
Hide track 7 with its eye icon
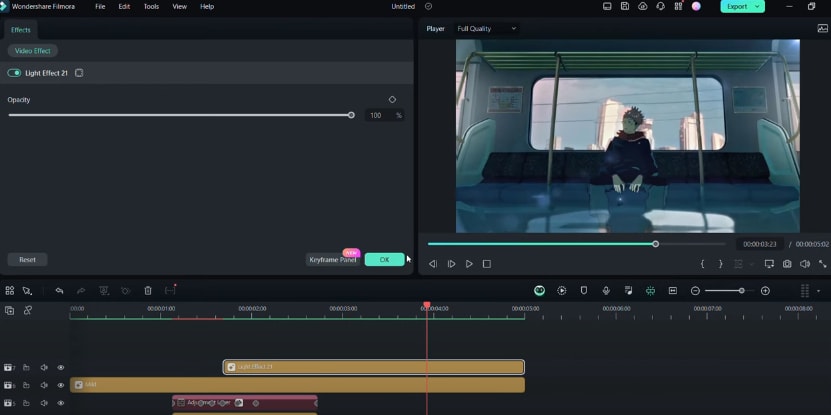click(x=61, y=367)
